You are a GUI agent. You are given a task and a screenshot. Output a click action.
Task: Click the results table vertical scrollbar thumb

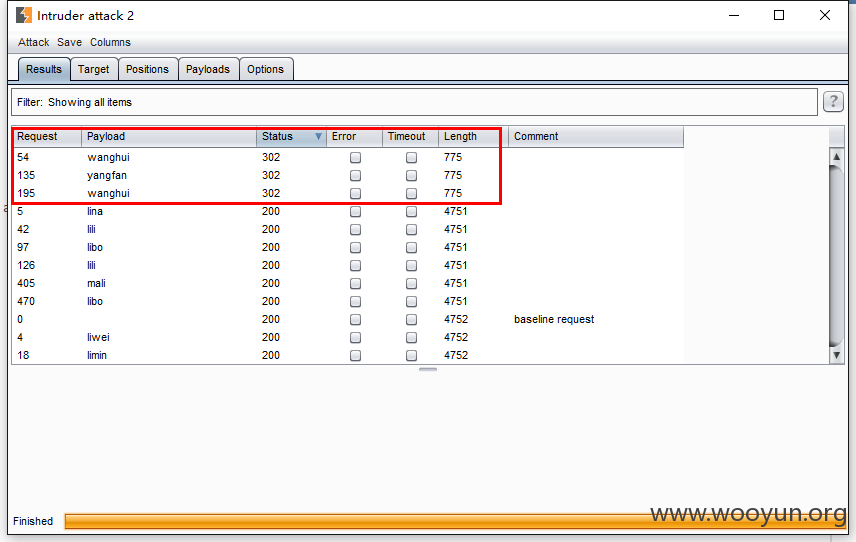coord(836,255)
